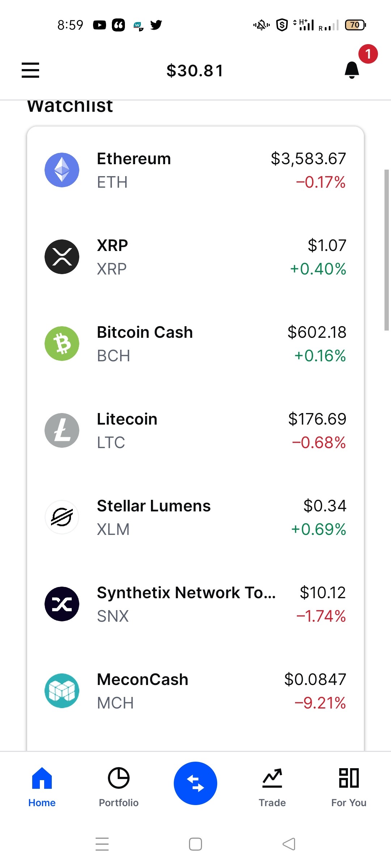Click the watchlist vertical scrollbar
Screen dimensions: 391x868
coord(386,250)
